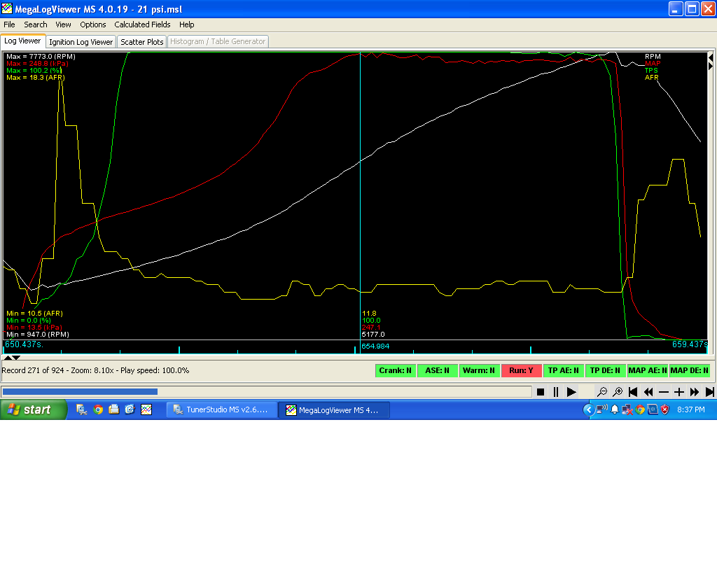Pause log playback

tap(556, 392)
